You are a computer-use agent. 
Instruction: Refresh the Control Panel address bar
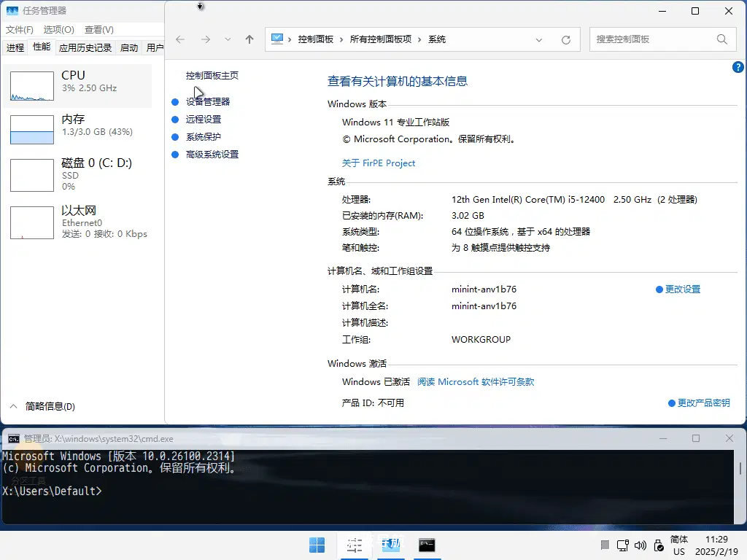coord(566,40)
